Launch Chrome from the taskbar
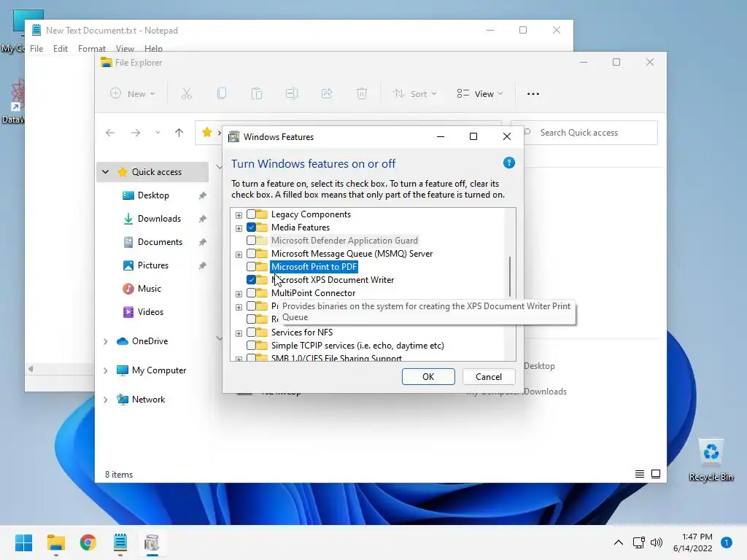747x560 pixels. [88, 542]
